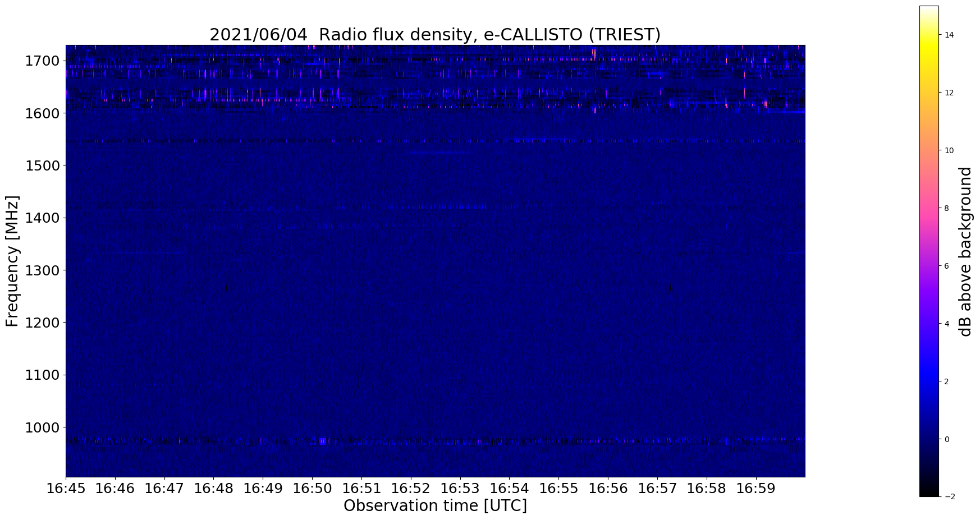This screenshot has width=980, height=520.
Task: Click the 16:55 time tick label
Action: pos(558,488)
